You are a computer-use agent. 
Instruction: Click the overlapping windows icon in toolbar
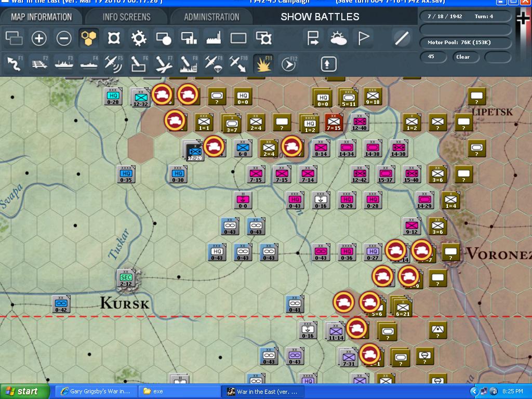[x=14, y=38]
